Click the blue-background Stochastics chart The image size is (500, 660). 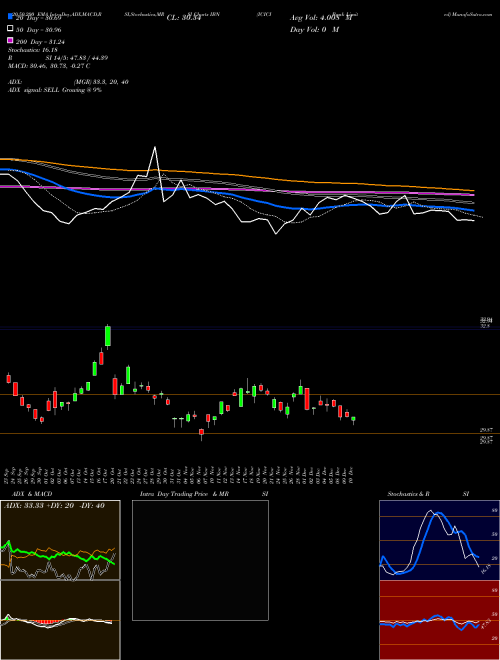point(439,540)
